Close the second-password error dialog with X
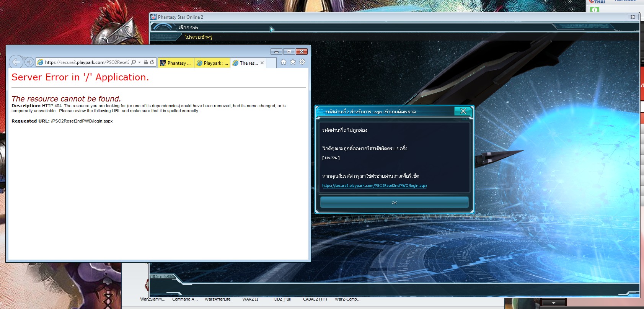 pos(463,111)
